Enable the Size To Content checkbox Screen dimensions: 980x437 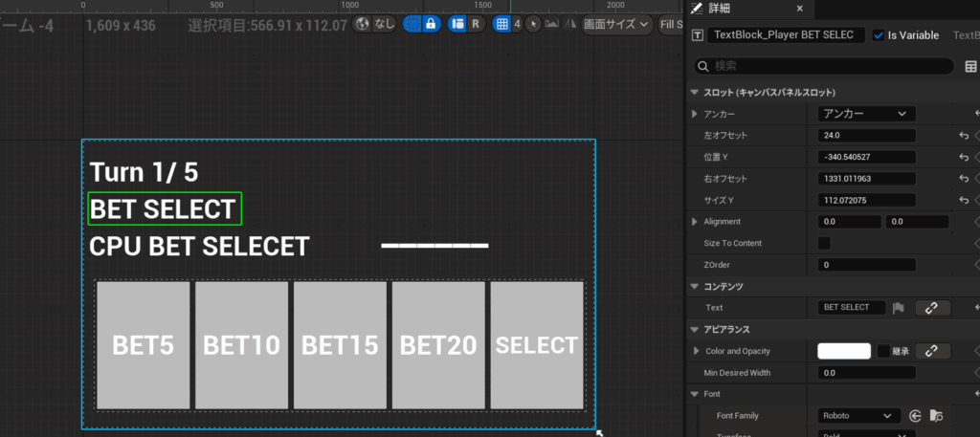[824, 243]
